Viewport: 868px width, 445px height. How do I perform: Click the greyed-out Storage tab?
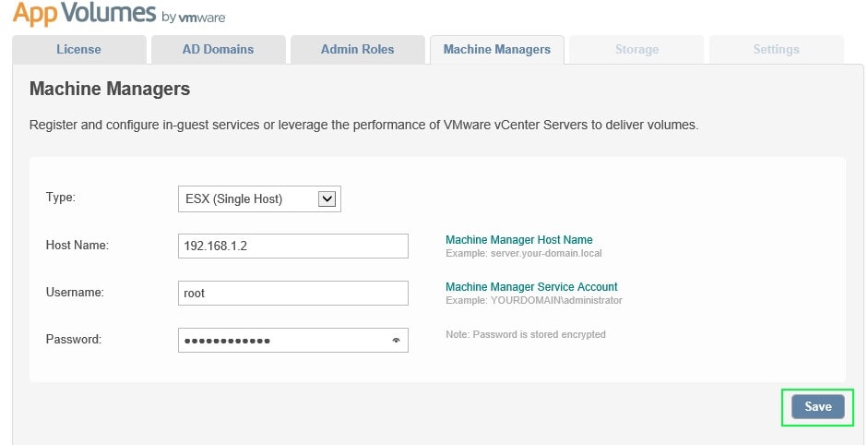[636, 50]
